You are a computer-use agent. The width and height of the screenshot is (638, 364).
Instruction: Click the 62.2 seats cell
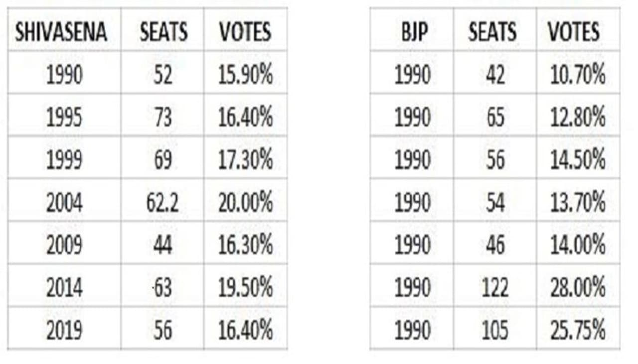[x=162, y=203]
